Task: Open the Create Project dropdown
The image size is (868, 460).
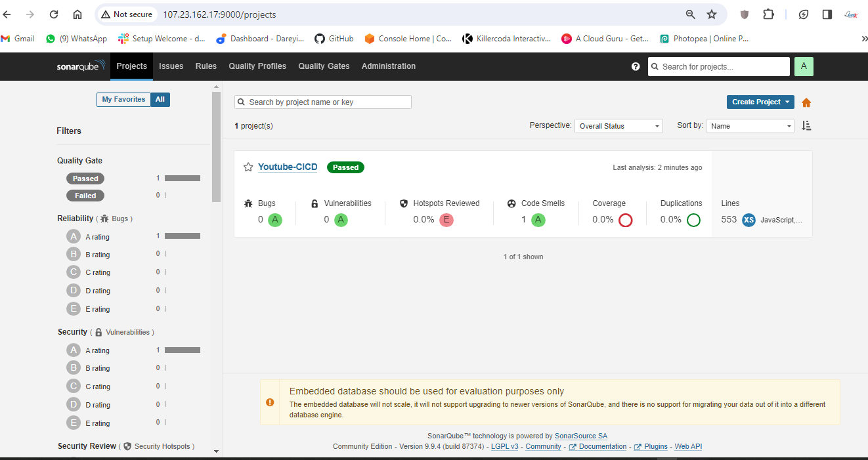Action: click(760, 102)
